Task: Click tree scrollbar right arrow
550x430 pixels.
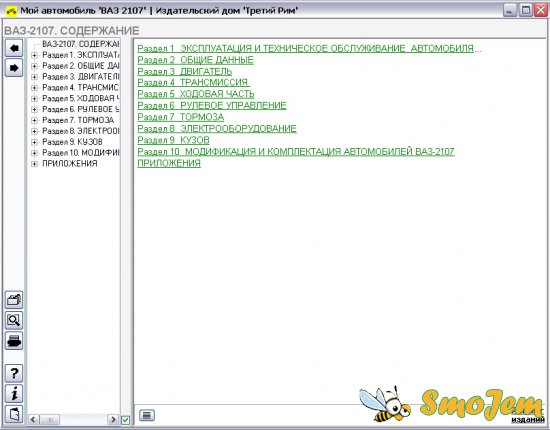Action: 113,419
